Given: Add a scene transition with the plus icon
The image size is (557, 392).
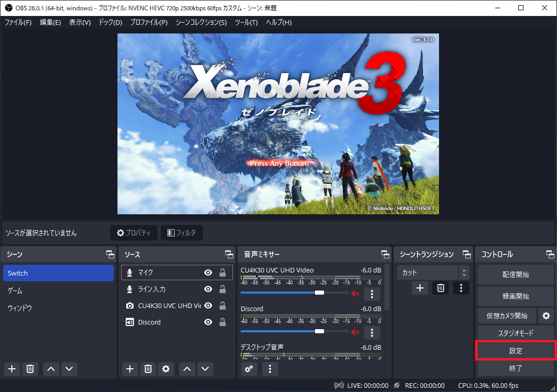Looking at the screenshot, I should 420,288.
